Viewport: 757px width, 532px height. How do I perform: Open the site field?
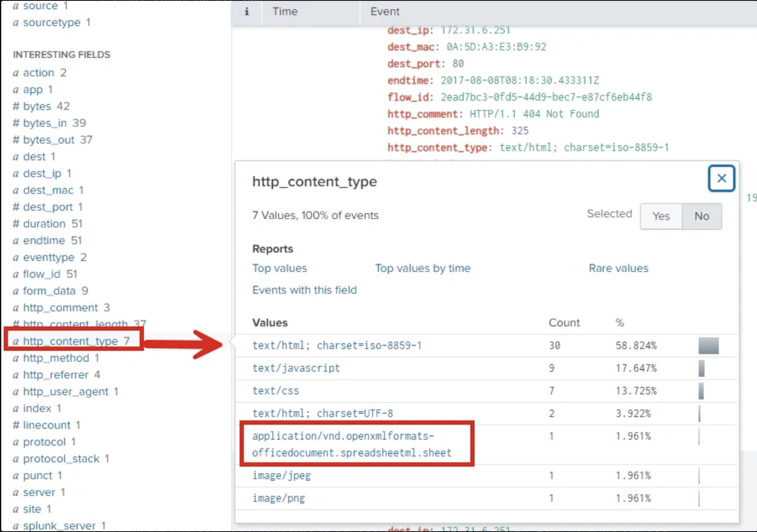point(32,509)
